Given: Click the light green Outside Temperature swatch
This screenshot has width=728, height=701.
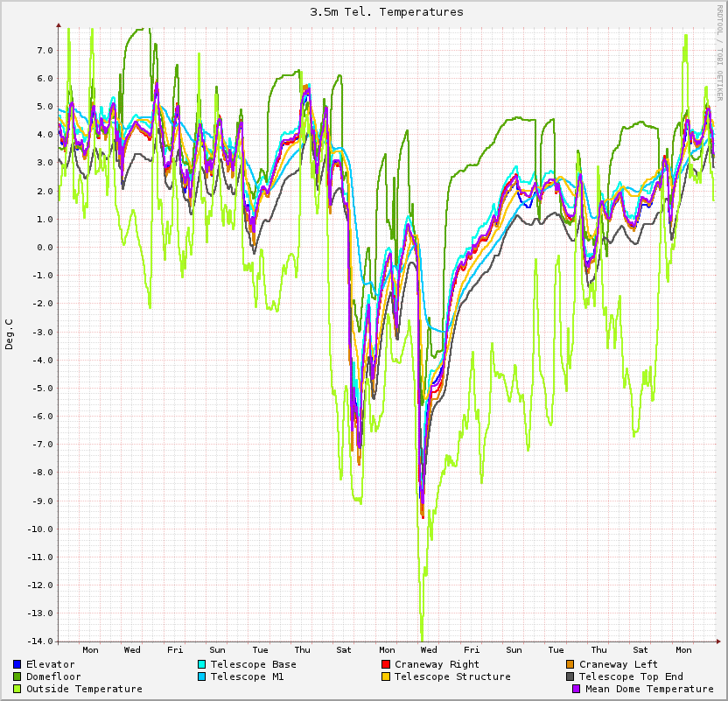Looking at the screenshot, I should coord(17,689).
